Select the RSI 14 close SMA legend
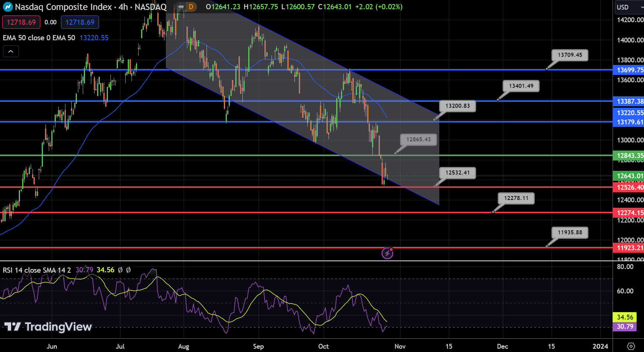644x352 pixels. [37, 270]
